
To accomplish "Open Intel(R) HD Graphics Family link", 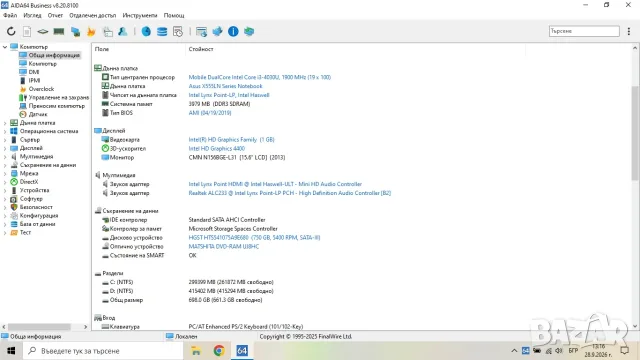I will click(231, 140).
